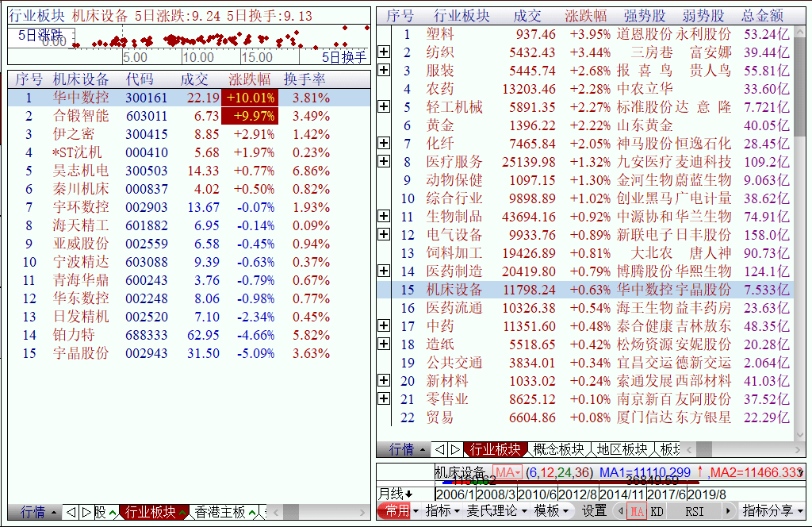Expand the 零售业 sector row

pos(384,398)
